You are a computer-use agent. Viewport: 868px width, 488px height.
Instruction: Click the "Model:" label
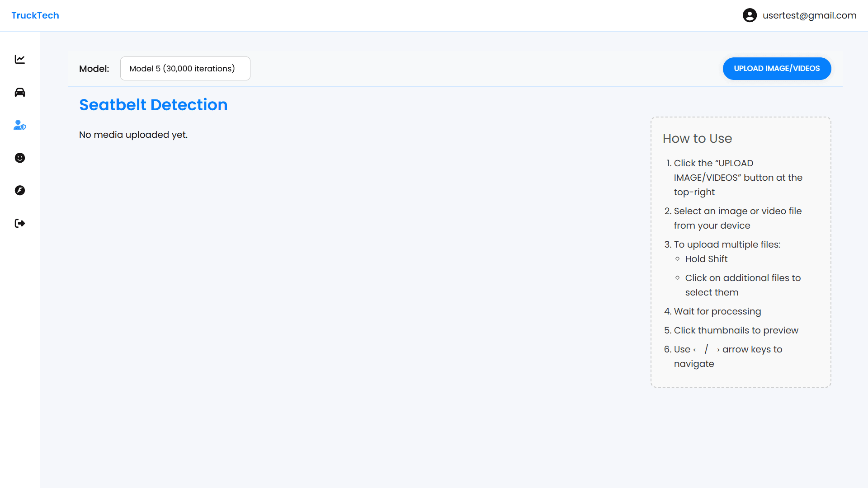94,69
